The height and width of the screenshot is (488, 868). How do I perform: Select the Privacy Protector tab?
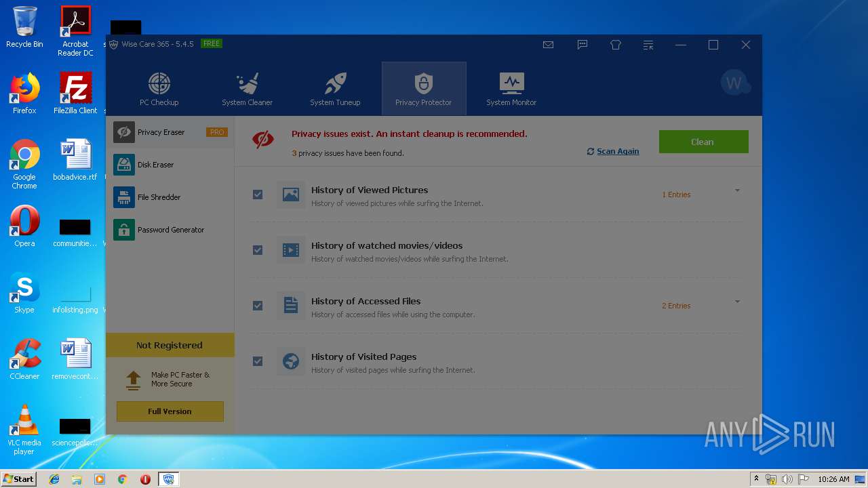pos(424,89)
